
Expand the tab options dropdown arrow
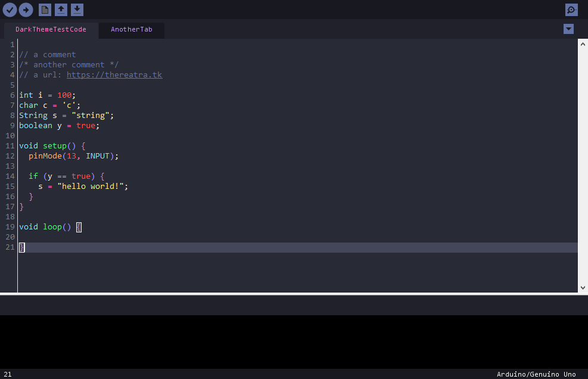coord(568,29)
